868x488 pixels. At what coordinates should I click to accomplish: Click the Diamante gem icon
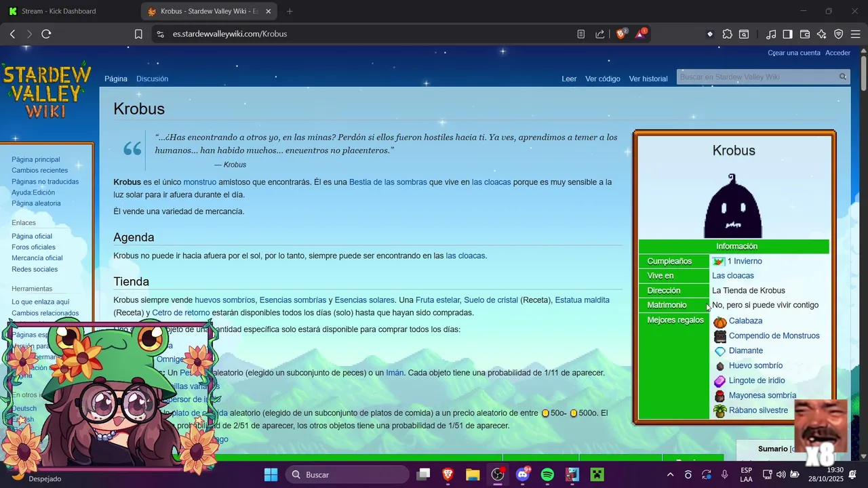coord(719,351)
